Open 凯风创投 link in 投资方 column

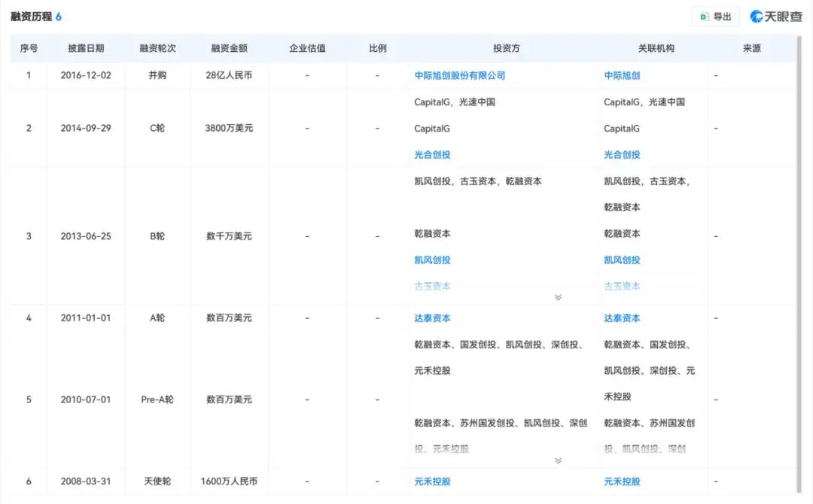point(432,260)
